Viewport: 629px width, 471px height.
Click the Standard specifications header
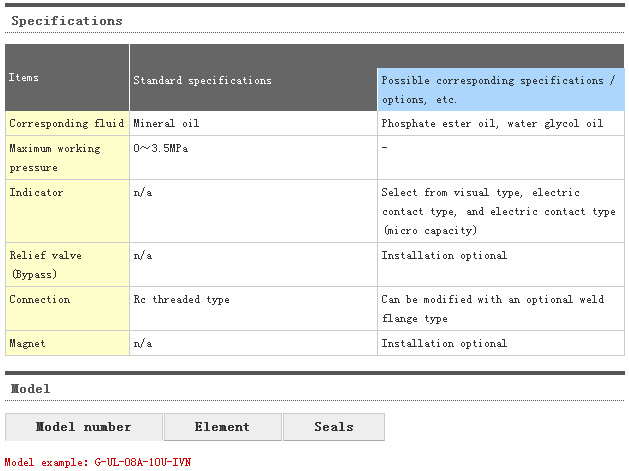coord(202,81)
